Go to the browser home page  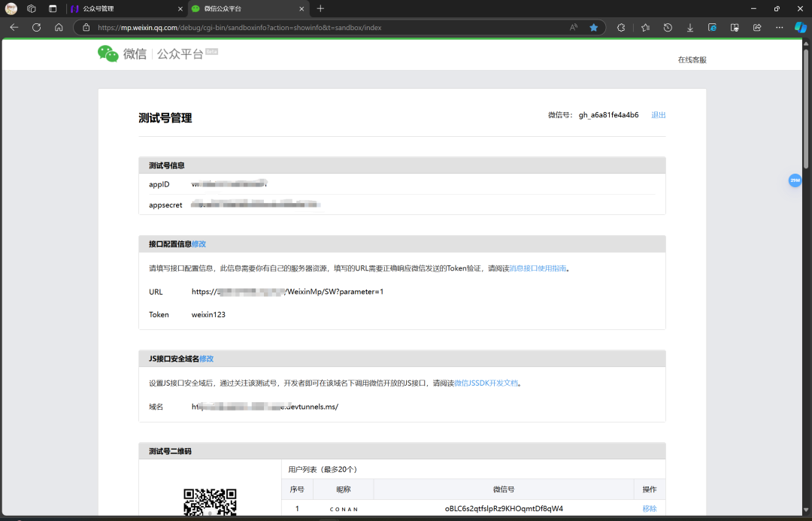click(x=59, y=28)
